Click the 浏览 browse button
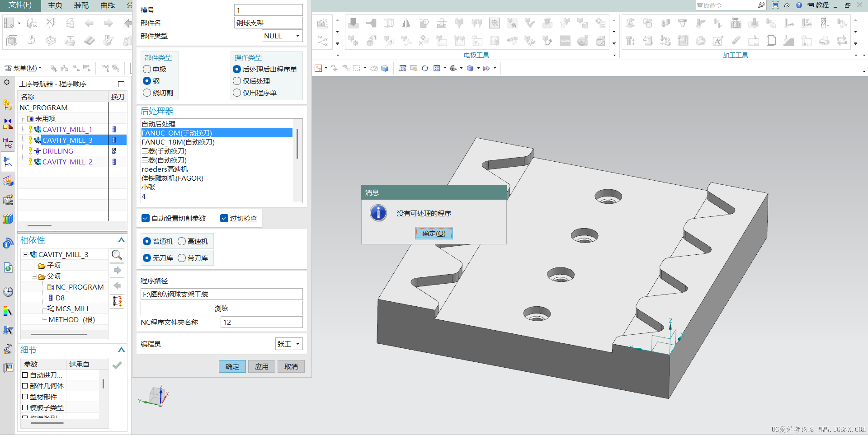This screenshot has height=435, width=868. point(222,309)
